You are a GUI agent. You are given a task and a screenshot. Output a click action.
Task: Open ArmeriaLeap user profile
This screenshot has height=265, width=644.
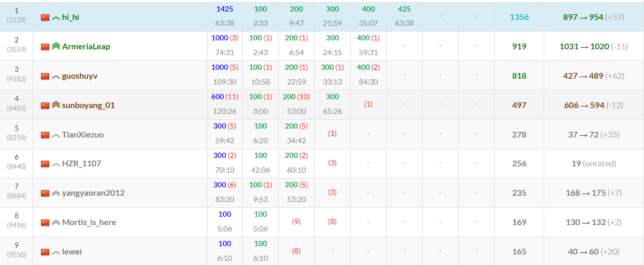pyautogui.click(x=86, y=46)
